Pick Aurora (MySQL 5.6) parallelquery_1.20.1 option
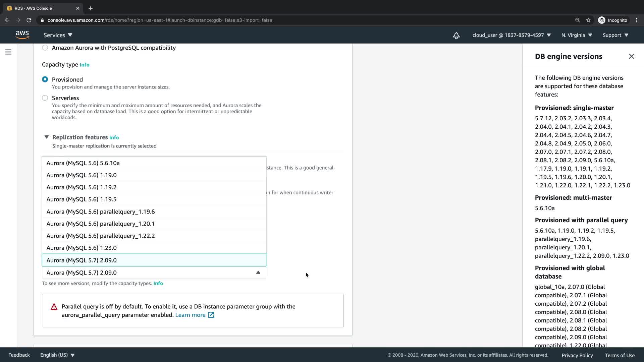This screenshot has width=644, height=362. [101, 224]
